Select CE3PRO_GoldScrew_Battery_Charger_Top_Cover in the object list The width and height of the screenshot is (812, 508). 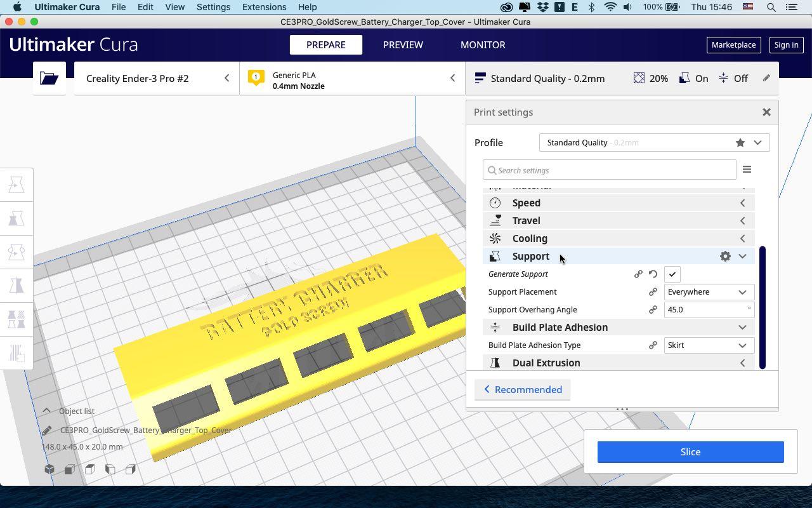(145, 431)
